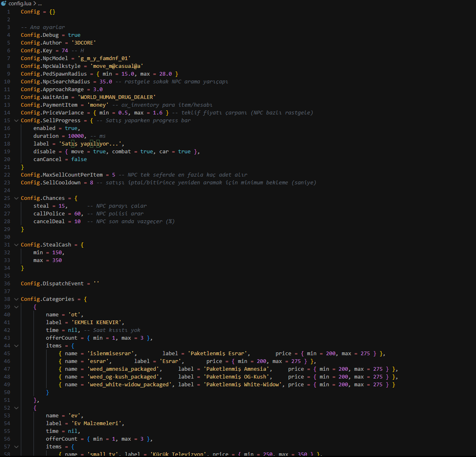The width and height of the screenshot is (476, 457).
Task: Click the 'weed_og-kush_packaged' item name
Action: 123,377
